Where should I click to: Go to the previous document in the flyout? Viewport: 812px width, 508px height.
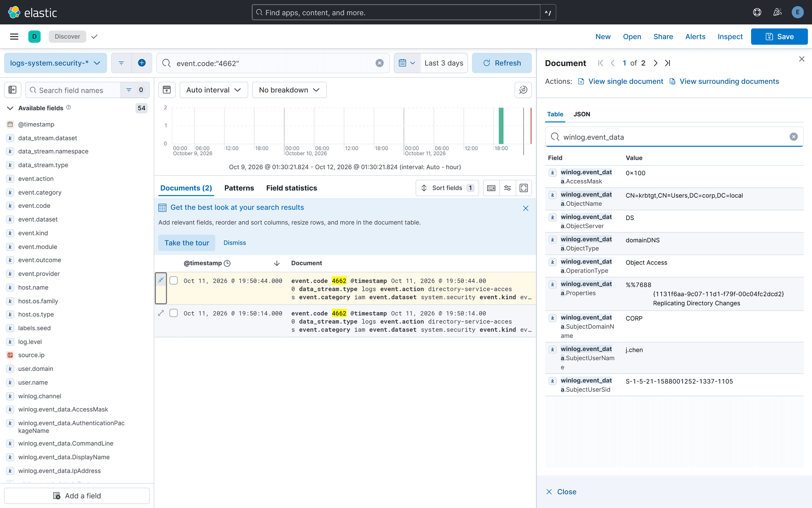click(x=612, y=63)
